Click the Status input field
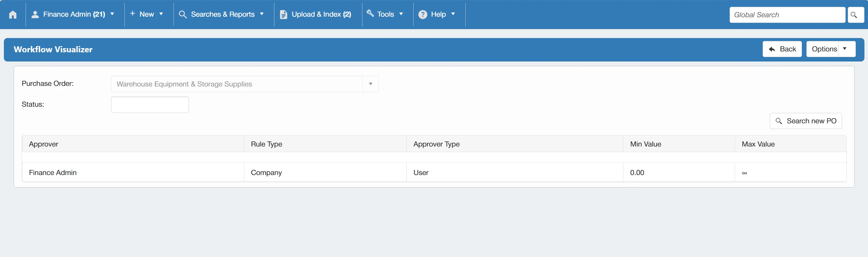Image resolution: width=868 pixels, height=257 pixels. pos(150,105)
